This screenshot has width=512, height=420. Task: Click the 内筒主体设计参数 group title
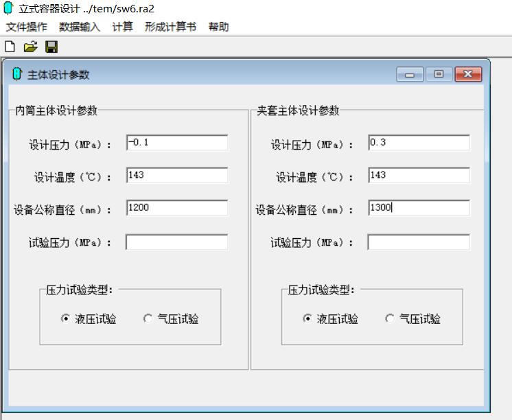point(56,110)
